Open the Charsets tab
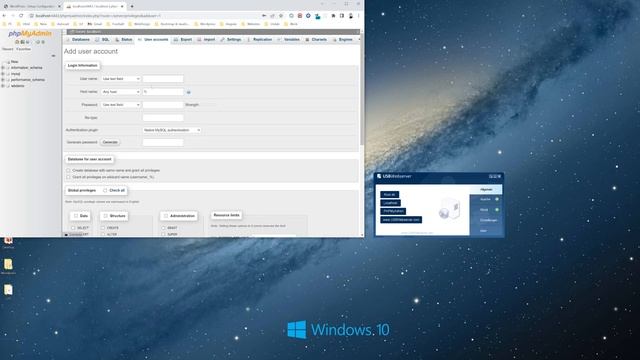 [316, 40]
